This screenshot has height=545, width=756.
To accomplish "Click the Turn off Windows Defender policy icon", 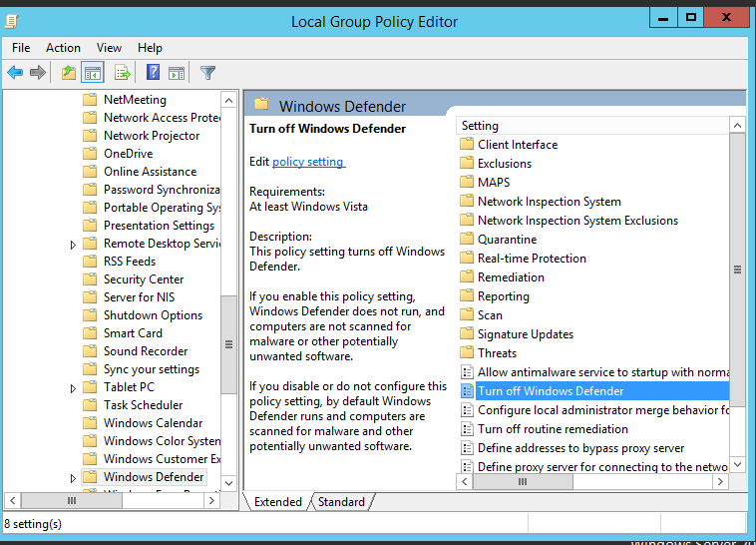I will click(467, 390).
